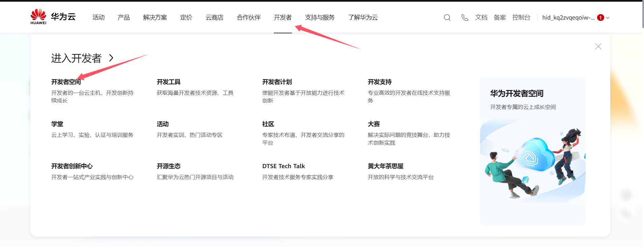Click the phone contact icon
This screenshot has width=644, height=247.
[465, 18]
